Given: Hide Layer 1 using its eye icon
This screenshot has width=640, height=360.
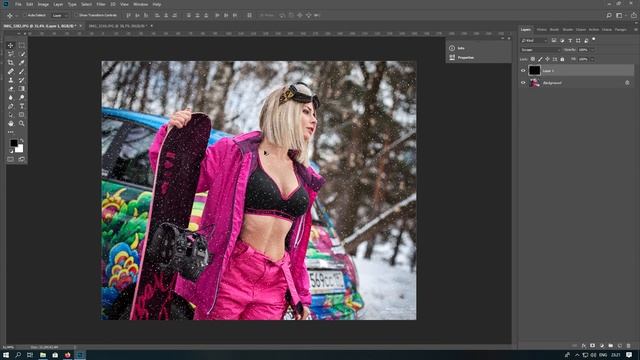Looking at the screenshot, I should tap(523, 71).
